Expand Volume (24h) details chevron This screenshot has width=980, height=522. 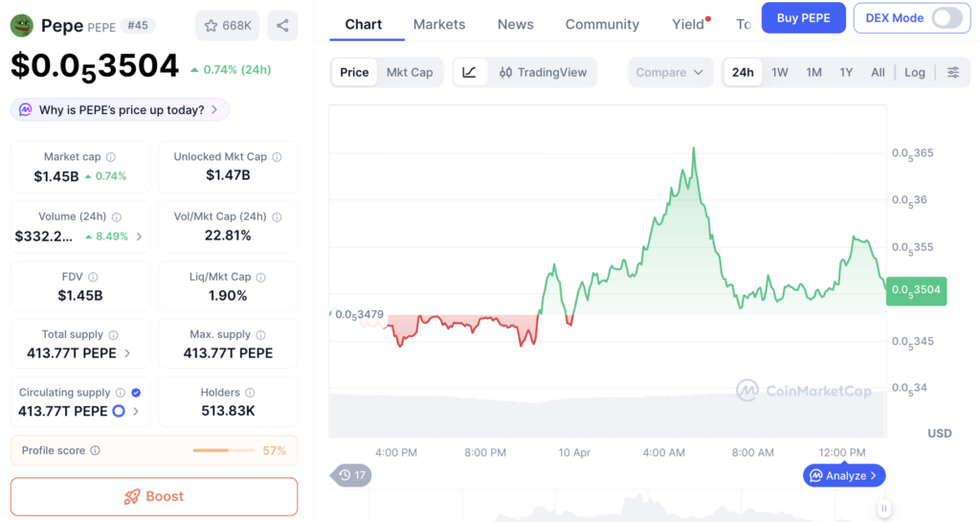pos(139,237)
